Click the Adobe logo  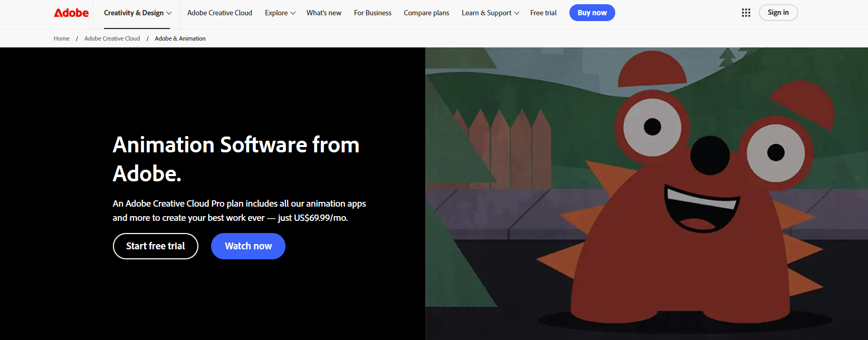pyautogui.click(x=71, y=13)
